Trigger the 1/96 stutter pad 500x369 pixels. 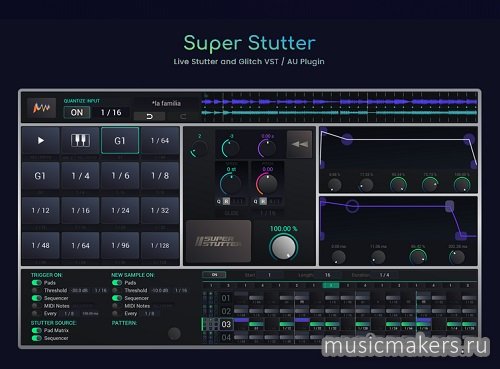coord(120,245)
